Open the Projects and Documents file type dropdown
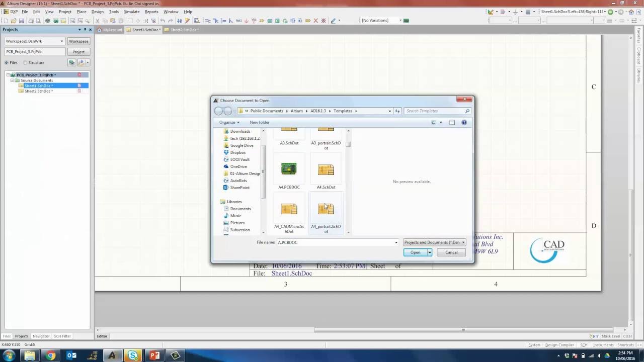This screenshot has height=362, width=644. point(435,242)
